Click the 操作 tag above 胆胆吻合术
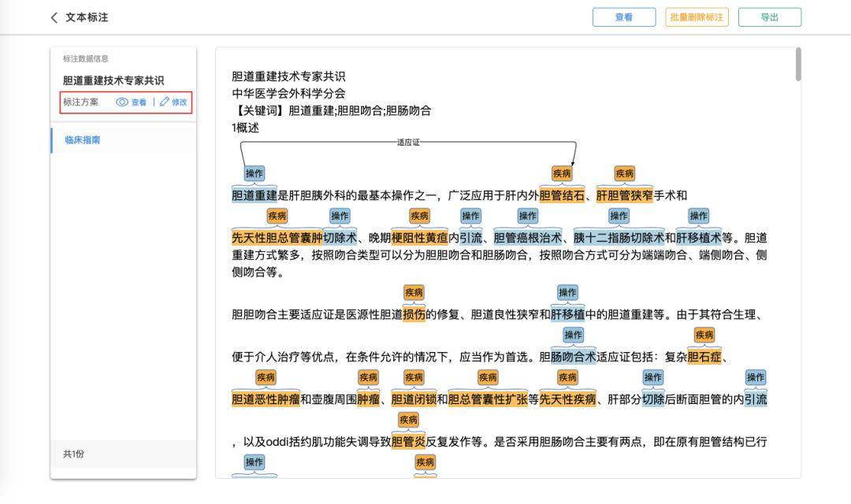Image resolution: width=851 pixels, height=504 pixels. tap(573, 335)
